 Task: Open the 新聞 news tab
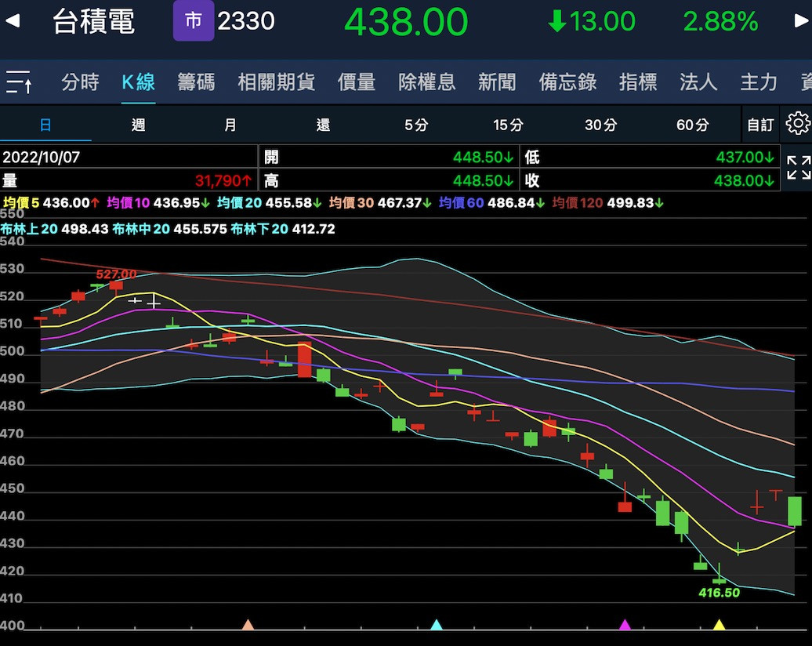coord(497,82)
